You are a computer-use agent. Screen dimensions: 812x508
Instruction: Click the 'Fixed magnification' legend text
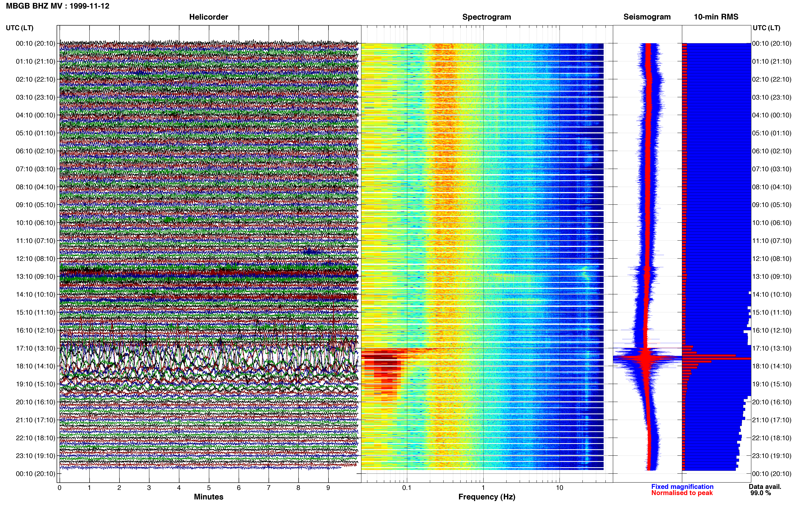click(x=682, y=486)
